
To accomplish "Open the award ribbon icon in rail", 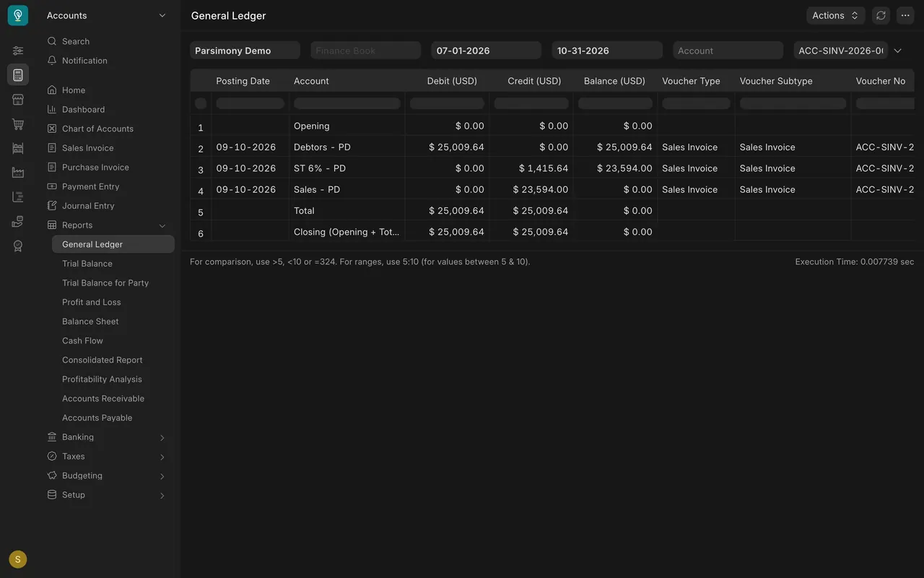I will click(x=18, y=246).
